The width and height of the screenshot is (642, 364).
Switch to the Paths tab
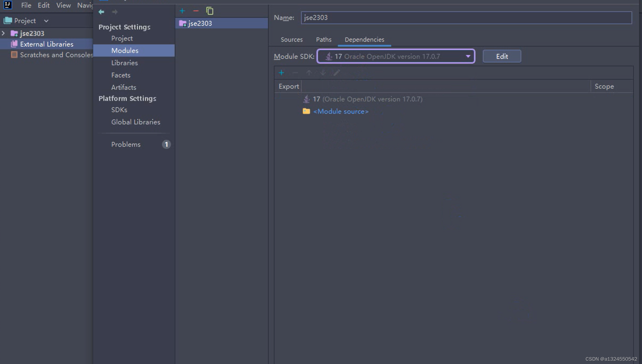tap(324, 40)
